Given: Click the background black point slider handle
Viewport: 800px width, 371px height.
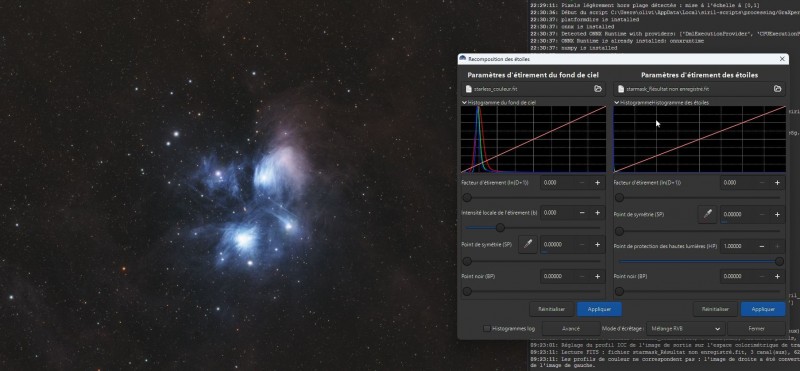Looking at the screenshot, I should coord(467,291).
